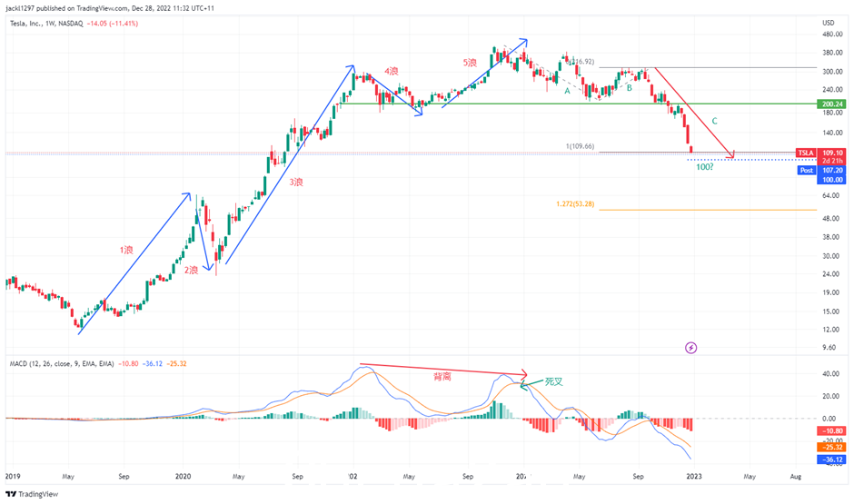854x504 pixels.
Task: Select the 4浪 wave annotation
Action: pos(391,72)
